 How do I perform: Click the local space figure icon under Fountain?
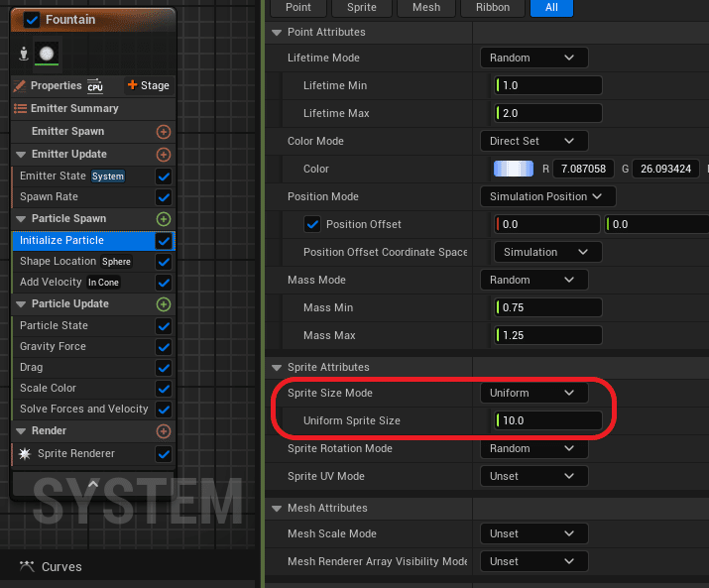[x=24, y=54]
